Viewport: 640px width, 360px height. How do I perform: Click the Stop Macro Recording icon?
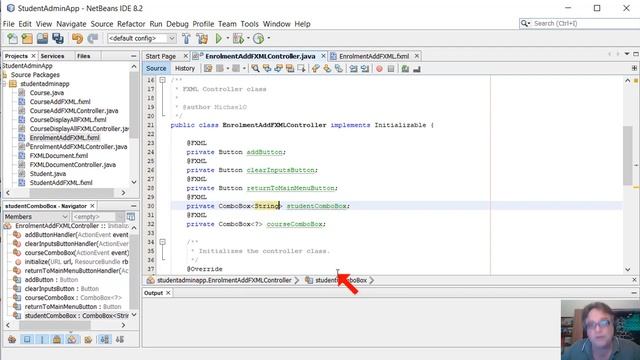coord(391,69)
